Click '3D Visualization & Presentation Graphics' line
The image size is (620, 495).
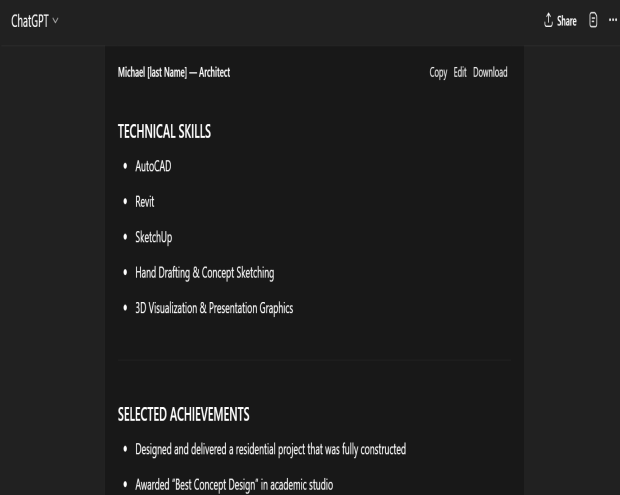click(214, 308)
